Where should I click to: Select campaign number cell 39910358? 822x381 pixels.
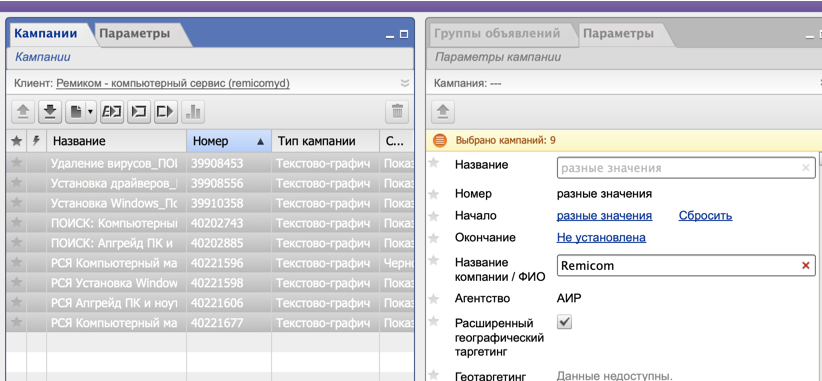point(229,203)
